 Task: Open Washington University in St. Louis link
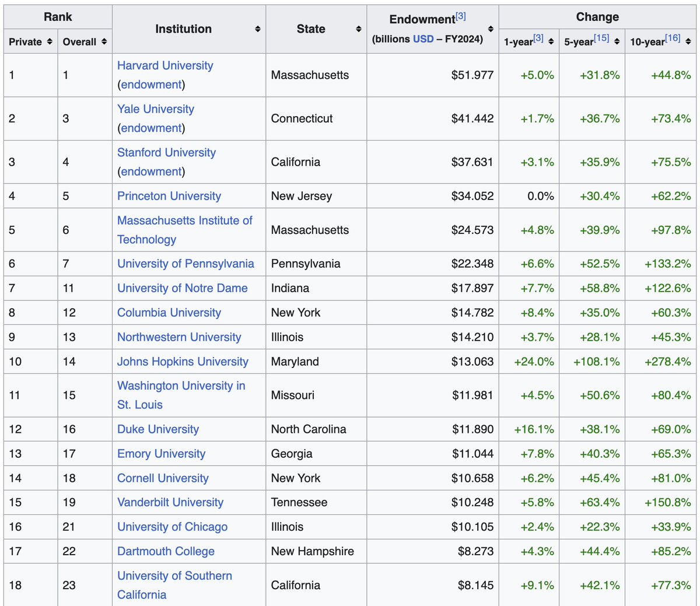point(181,395)
